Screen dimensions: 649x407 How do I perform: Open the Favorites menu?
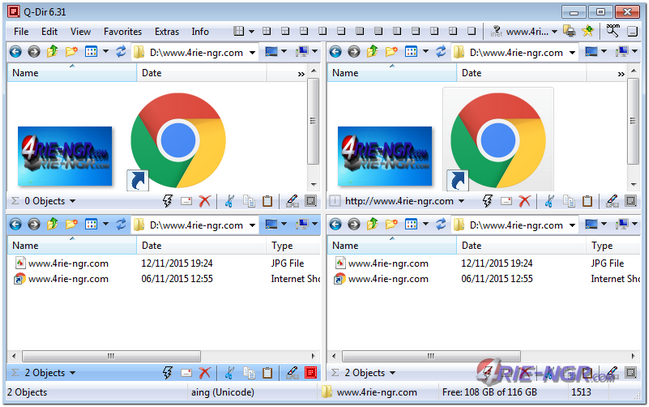(x=123, y=31)
